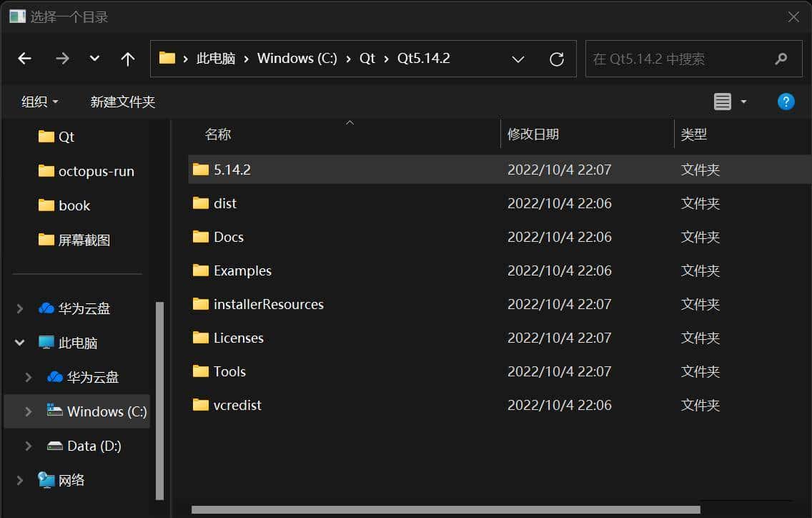
Task: Refresh the current Qt5.14.2 folder
Action: pos(557,59)
